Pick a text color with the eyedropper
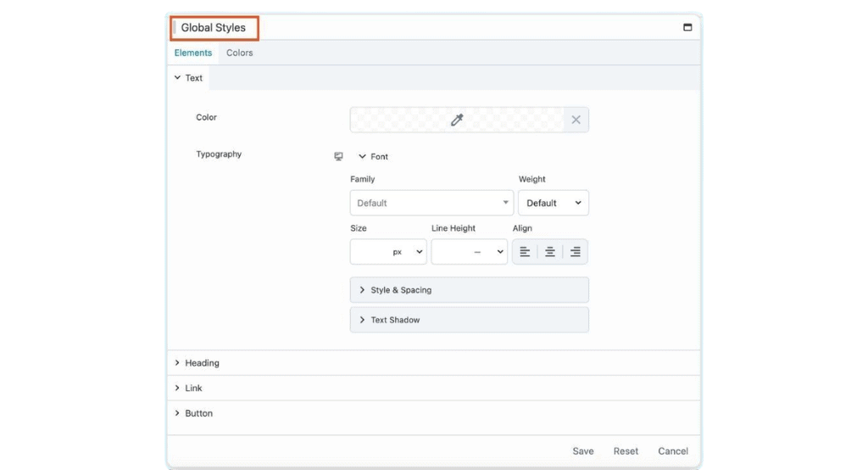Screen dimensions: 868x470 click(x=457, y=120)
